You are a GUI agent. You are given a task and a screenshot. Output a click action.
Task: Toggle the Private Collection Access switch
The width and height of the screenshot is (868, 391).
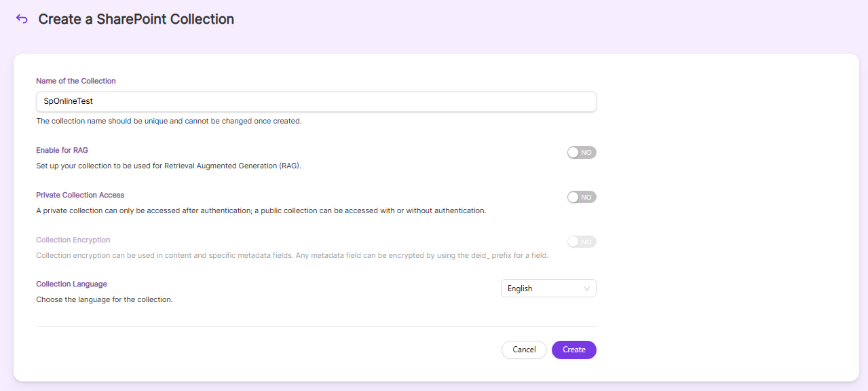(582, 198)
